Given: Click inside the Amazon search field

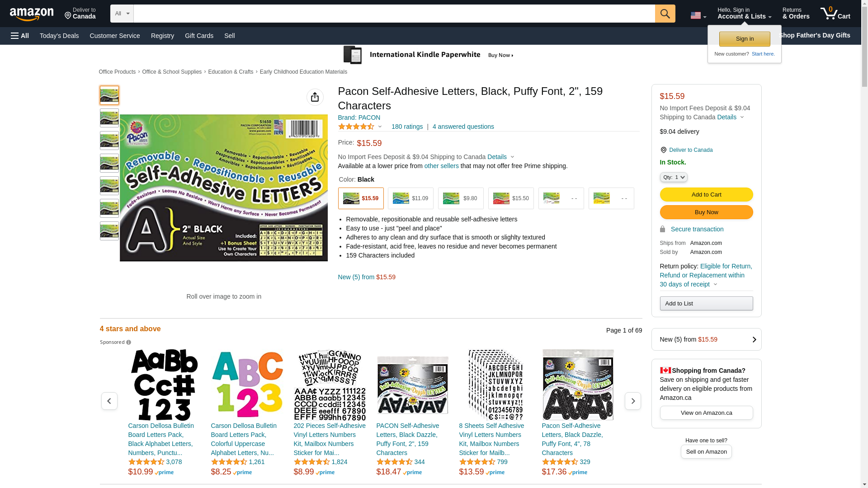Looking at the screenshot, I should 394,14.
